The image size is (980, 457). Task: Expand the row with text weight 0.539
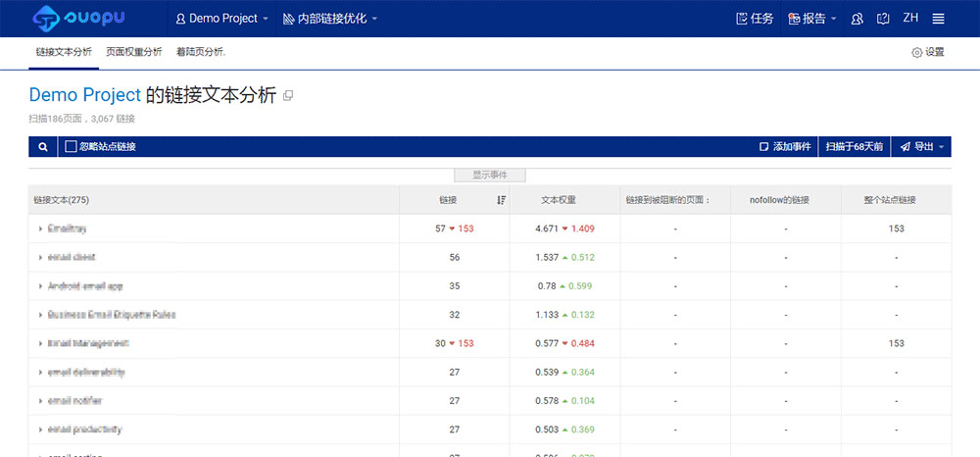coord(40,373)
